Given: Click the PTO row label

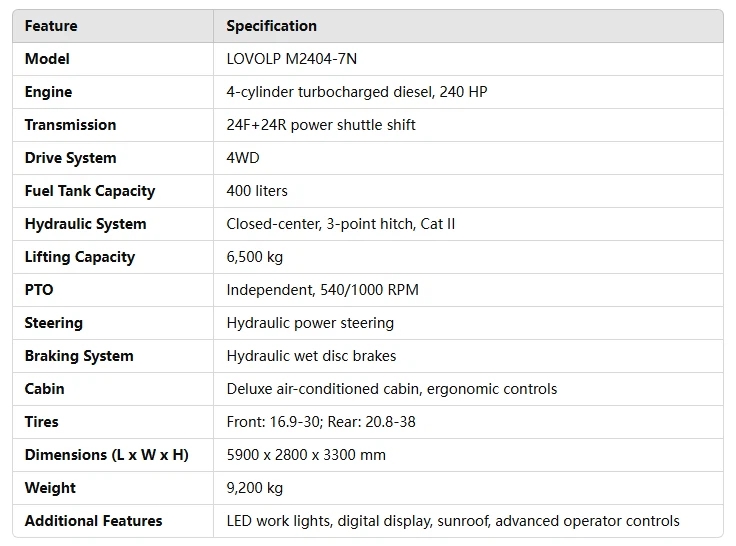Looking at the screenshot, I should pyautogui.click(x=39, y=290).
